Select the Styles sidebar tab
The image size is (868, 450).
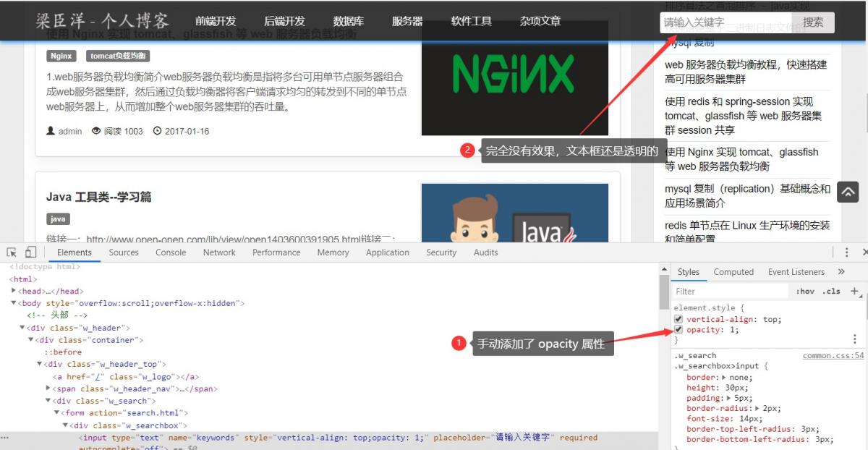[x=689, y=272]
